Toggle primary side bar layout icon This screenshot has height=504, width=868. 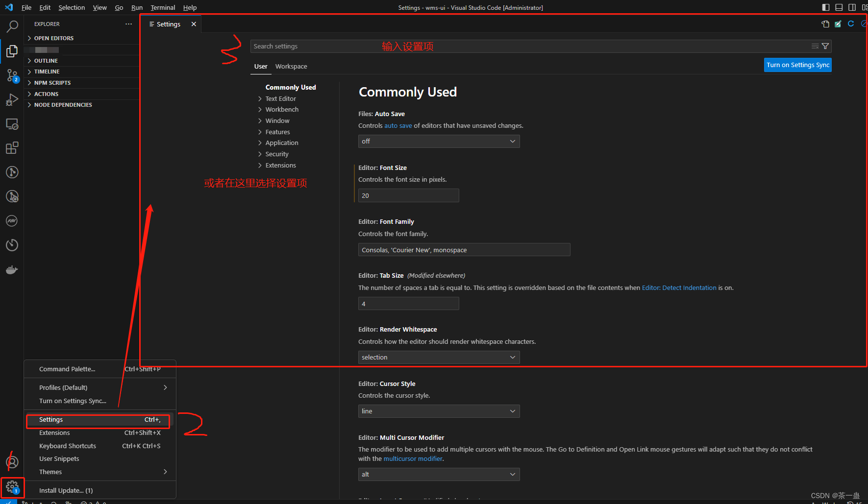[x=826, y=7]
